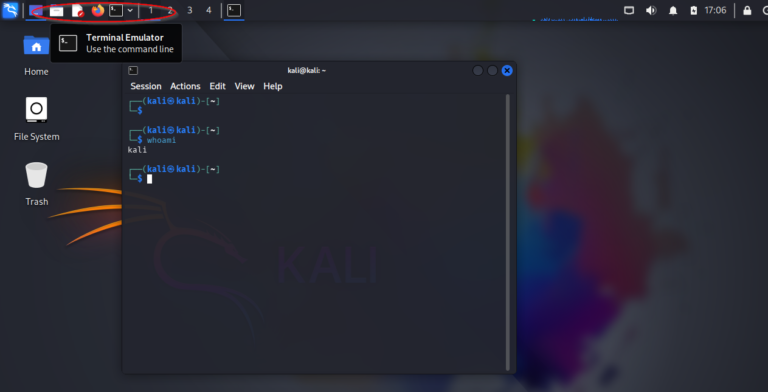Click the whoami command text

pyautogui.click(x=161, y=140)
